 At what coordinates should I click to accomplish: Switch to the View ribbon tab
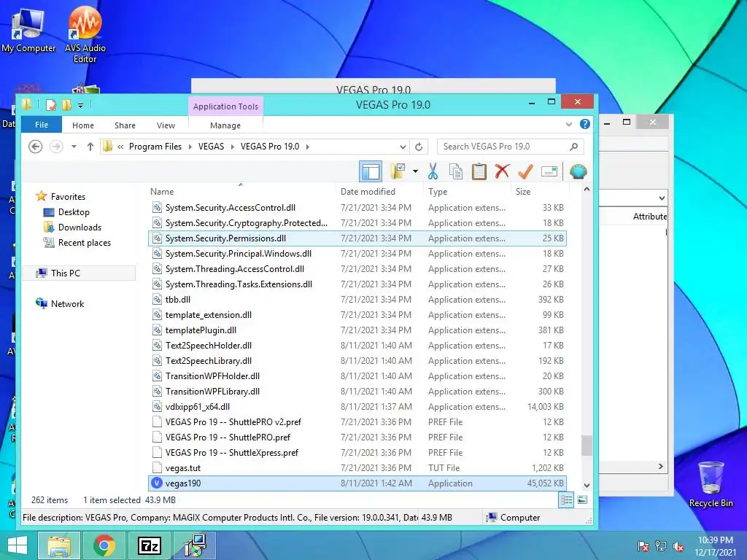166,125
